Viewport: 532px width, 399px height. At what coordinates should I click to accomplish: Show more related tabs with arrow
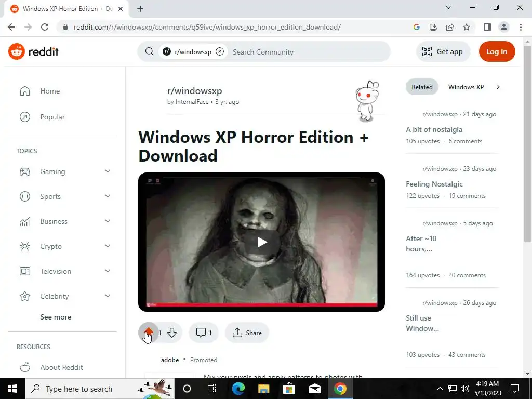498,87
